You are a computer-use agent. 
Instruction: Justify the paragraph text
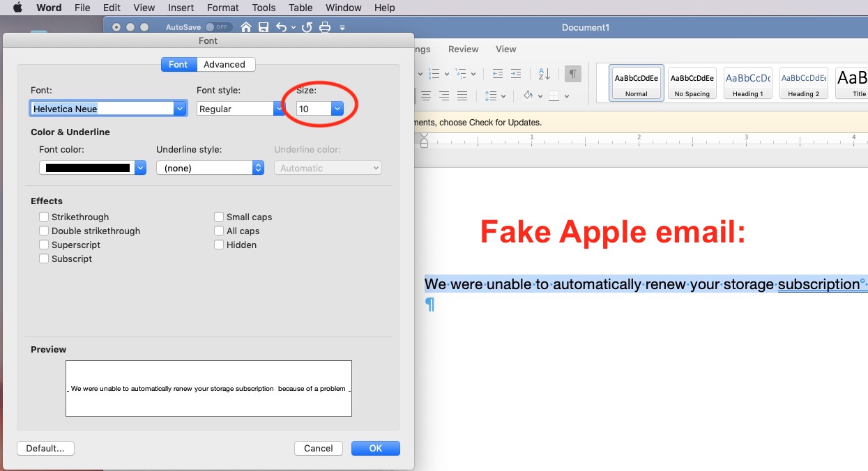(462, 95)
